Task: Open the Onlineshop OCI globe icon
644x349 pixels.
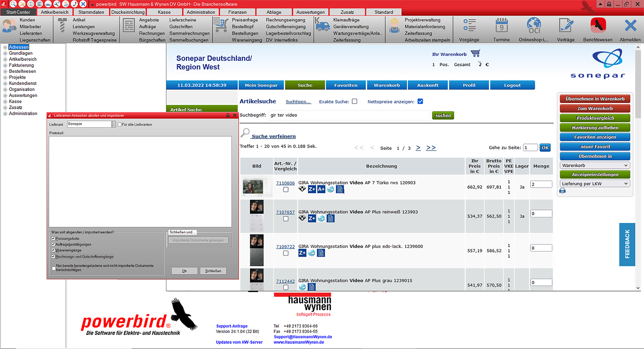Action: [534, 26]
